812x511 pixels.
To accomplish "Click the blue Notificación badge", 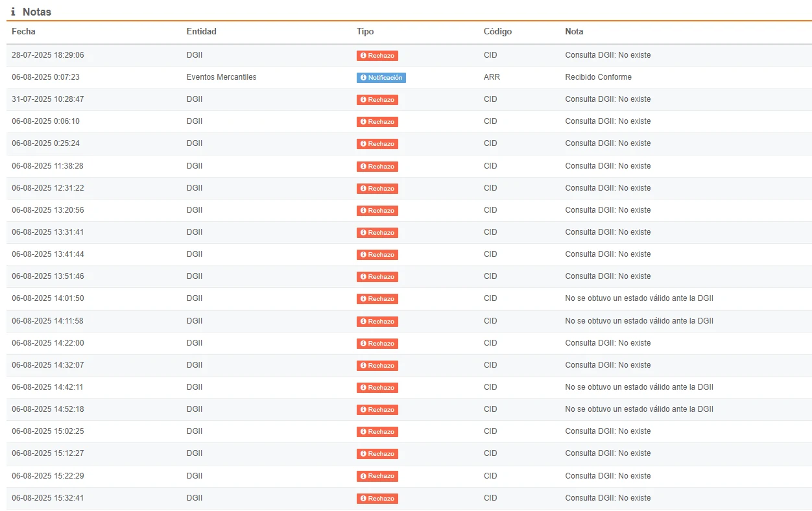I will click(381, 78).
